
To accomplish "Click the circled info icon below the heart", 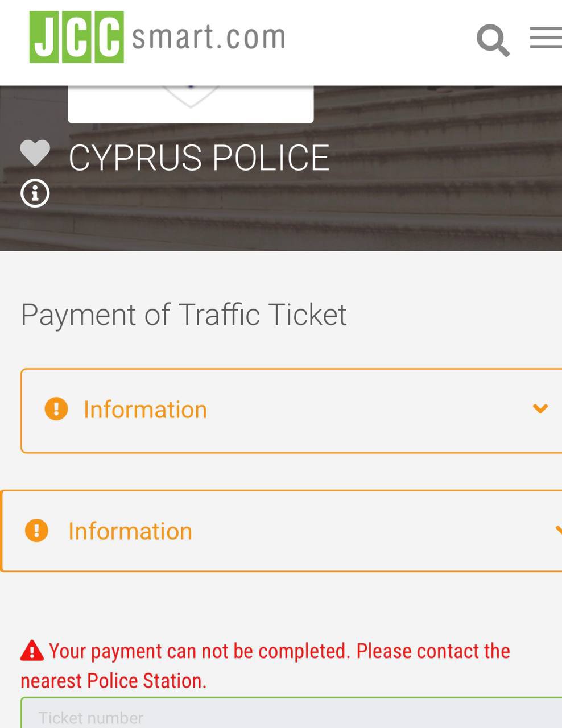I will (35, 194).
